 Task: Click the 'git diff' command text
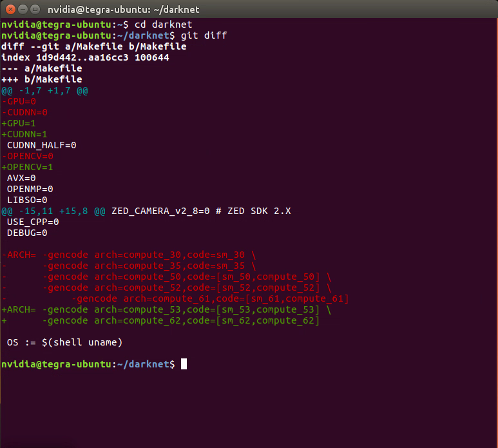(204, 35)
